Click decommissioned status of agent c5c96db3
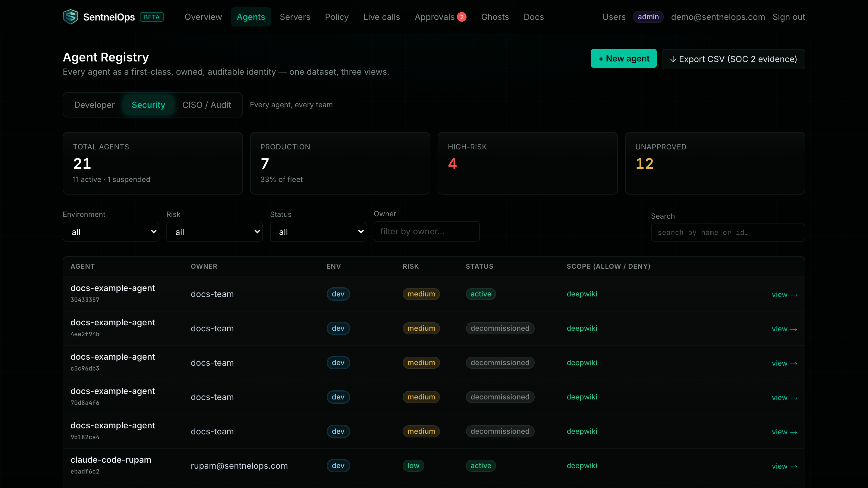This screenshot has width=868, height=488. tap(500, 363)
